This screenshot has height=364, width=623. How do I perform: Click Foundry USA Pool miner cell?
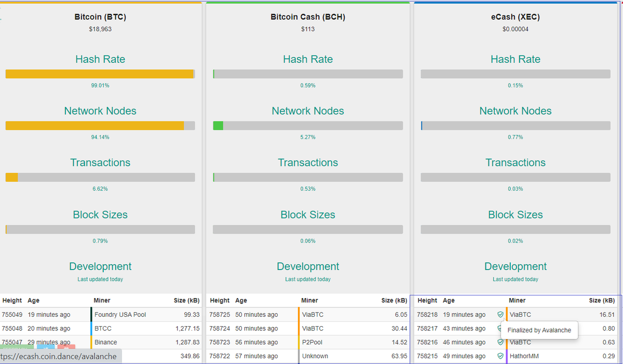pyautogui.click(x=120, y=315)
